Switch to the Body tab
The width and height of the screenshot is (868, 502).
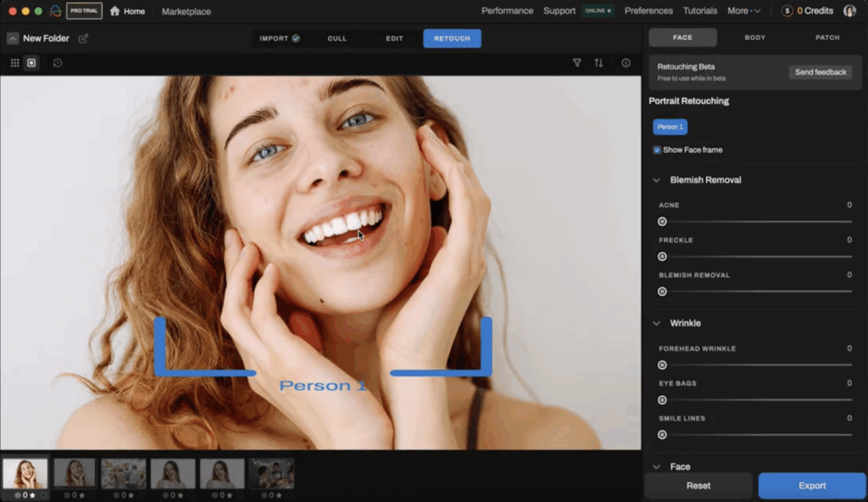(x=754, y=36)
